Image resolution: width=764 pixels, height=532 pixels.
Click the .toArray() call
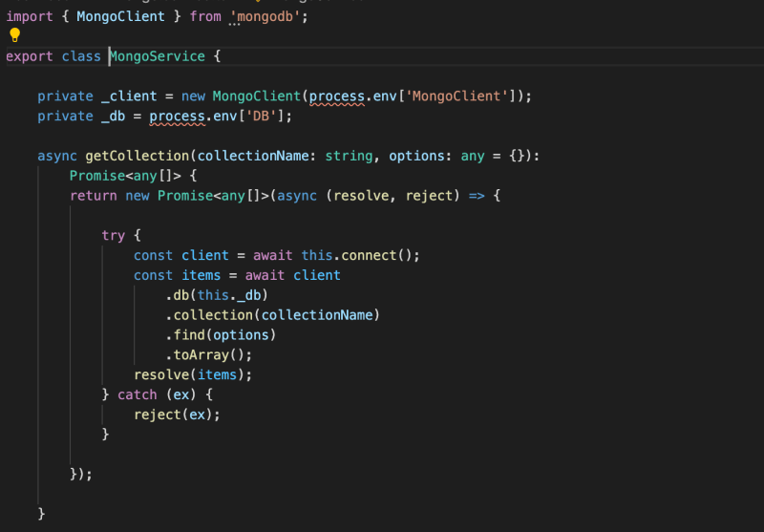(208, 355)
